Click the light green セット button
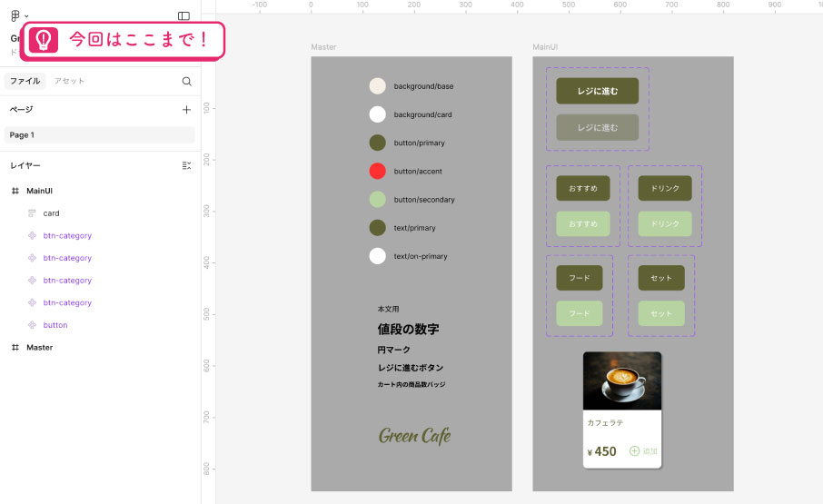Screen dimensions: 823x504 click(661, 313)
